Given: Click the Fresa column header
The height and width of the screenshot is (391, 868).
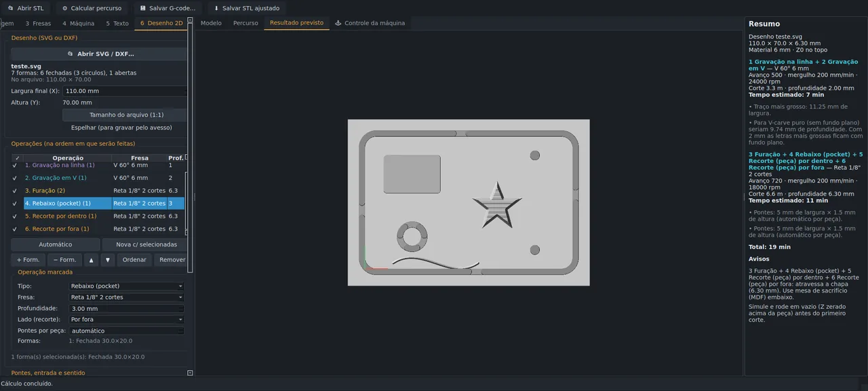Looking at the screenshot, I should pyautogui.click(x=140, y=158).
